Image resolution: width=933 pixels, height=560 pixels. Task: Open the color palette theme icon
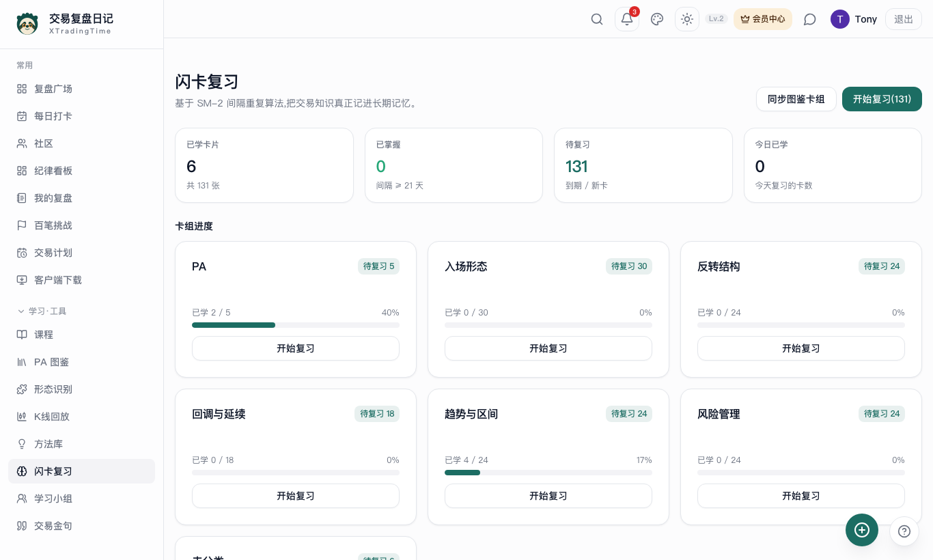tap(657, 19)
